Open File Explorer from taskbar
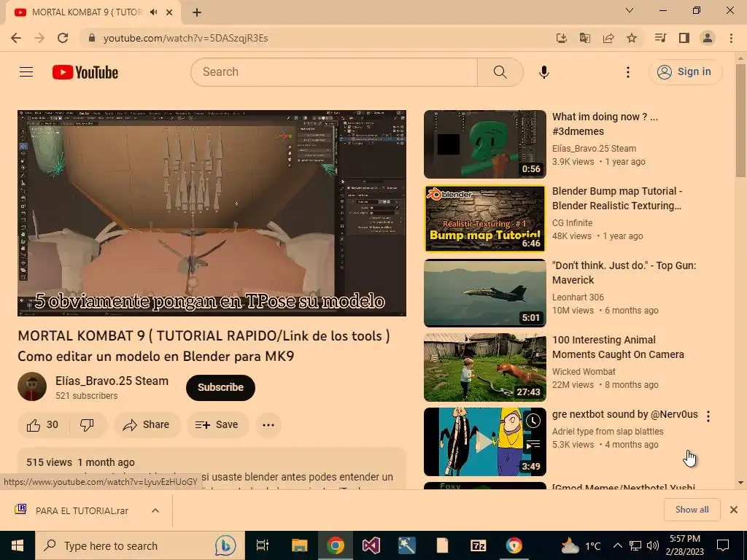The height and width of the screenshot is (560, 747). pyautogui.click(x=300, y=545)
